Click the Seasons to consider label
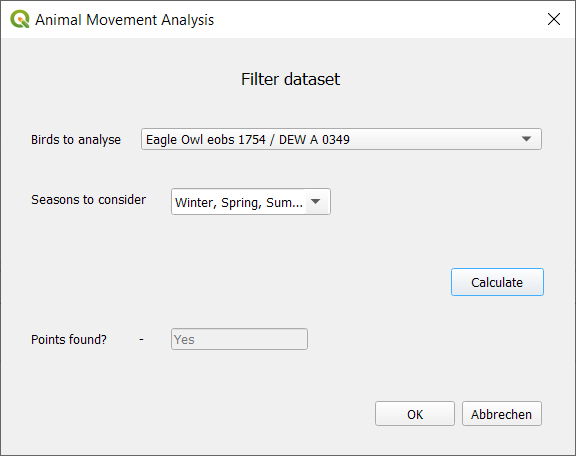Image resolution: width=576 pixels, height=456 pixels. click(89, 200)
